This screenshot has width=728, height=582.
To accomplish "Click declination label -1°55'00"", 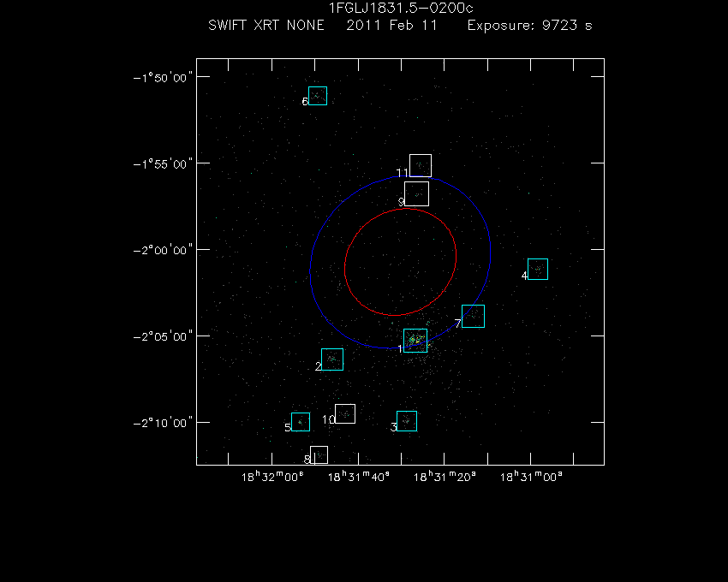I will click(x=163, y=163).
